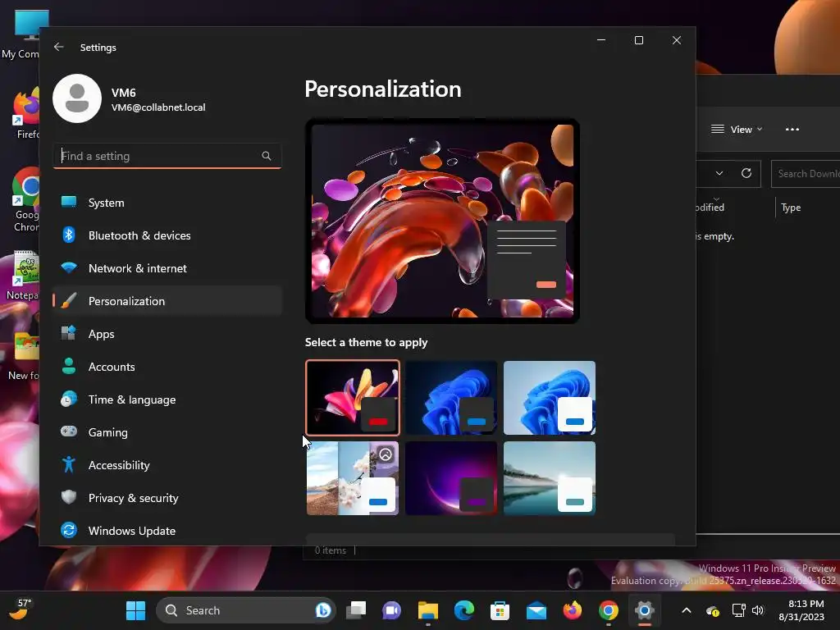Open Notepad++ desktop shortcut
The width and height of the screenshot is (840, 630).
pos(22,275)
